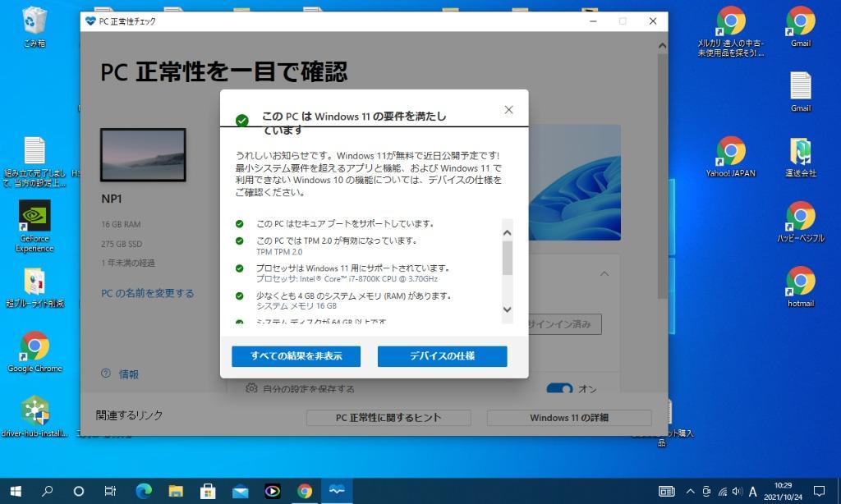Open Mail app from taskbar

pos(240,491)
